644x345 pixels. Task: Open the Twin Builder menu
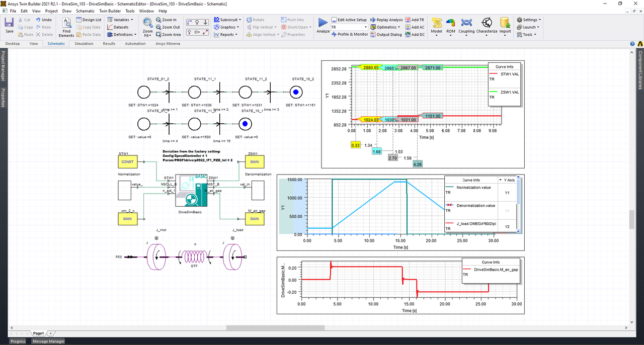(x=110, y=11)
